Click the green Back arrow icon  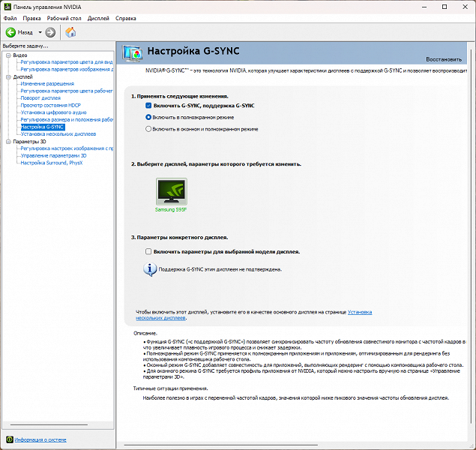10,32
